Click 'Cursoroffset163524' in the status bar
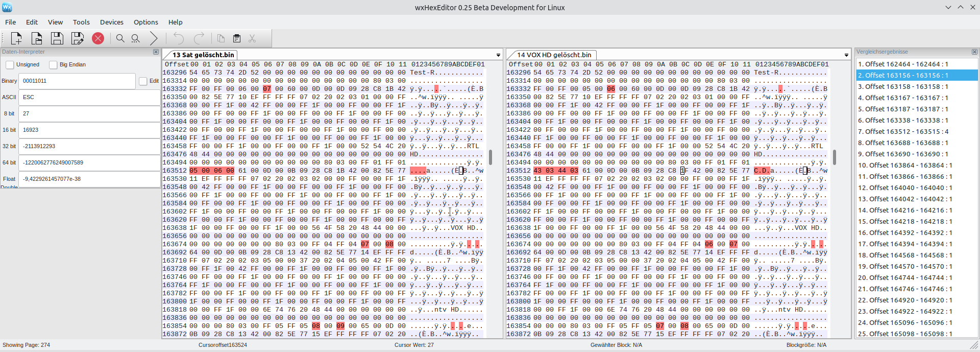 [x=223, y=345]
